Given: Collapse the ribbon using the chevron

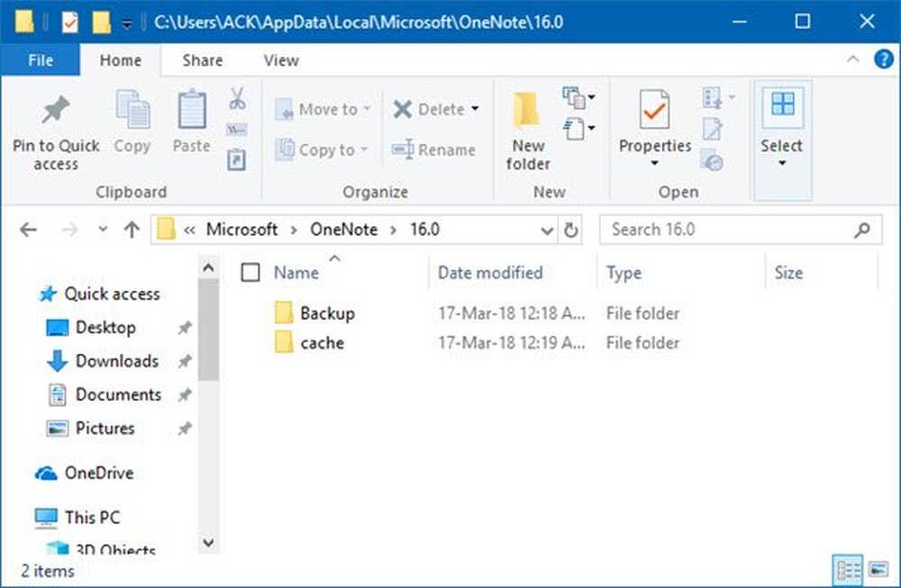Looking at the screenshot, I should pos(853,60).
